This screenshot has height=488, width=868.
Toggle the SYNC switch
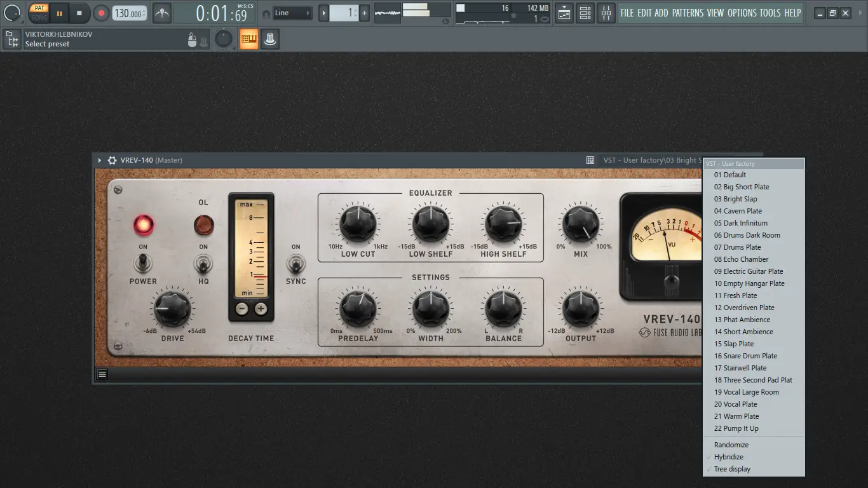(295, 263)
